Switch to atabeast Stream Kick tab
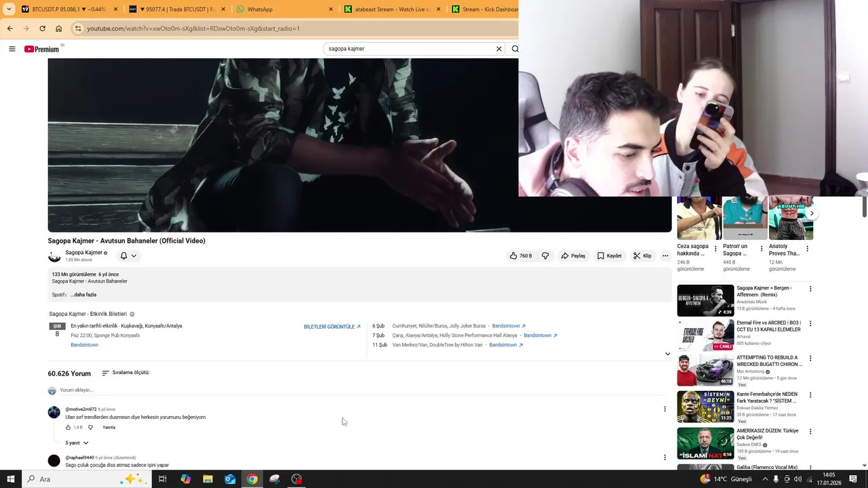The height and width of the screenshot is (488, 868). 393,9
